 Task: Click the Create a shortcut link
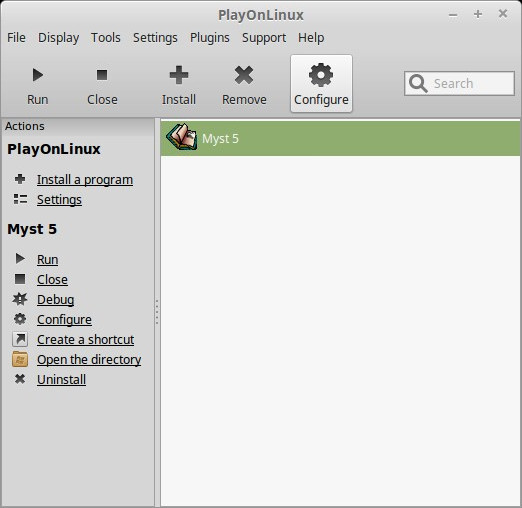click(x=85, y=340)
